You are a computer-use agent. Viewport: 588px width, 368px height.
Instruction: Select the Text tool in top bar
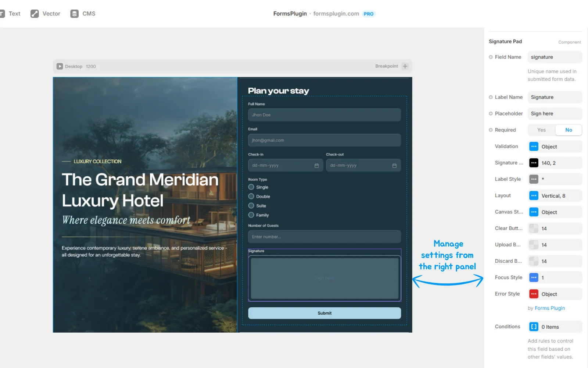click(x=10, y=14)
